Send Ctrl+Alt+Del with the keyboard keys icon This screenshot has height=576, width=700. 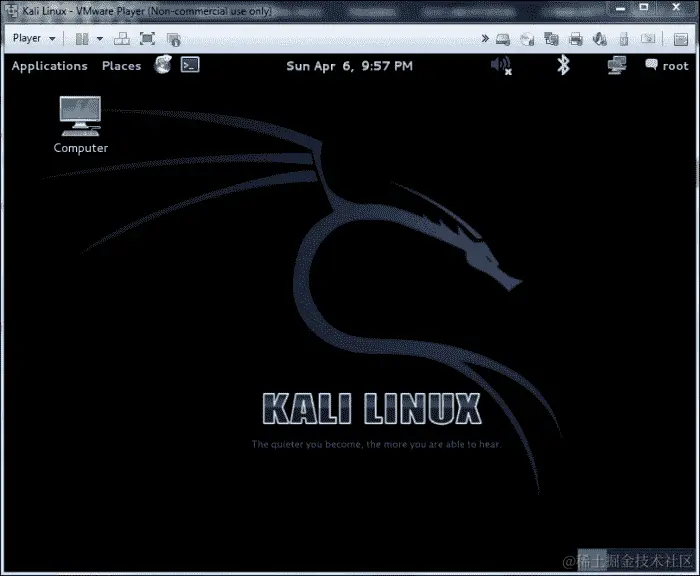click(122, 39)
